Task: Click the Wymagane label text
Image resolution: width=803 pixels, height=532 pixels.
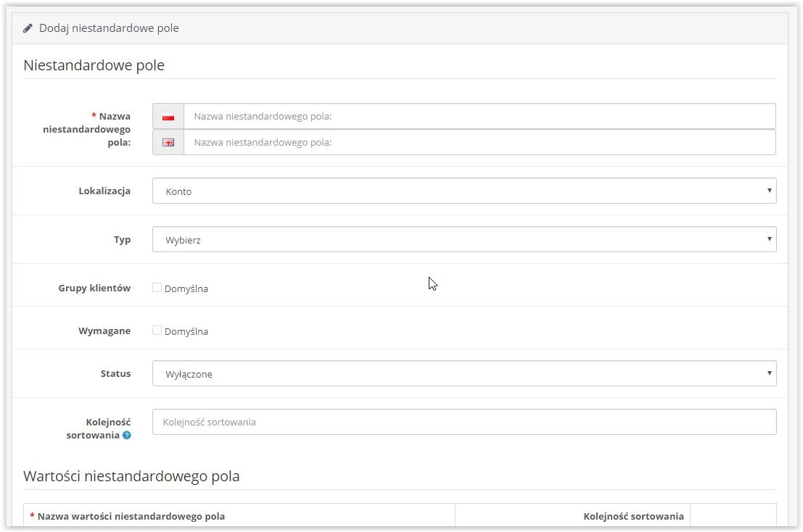Action: (x=104, y=331)
